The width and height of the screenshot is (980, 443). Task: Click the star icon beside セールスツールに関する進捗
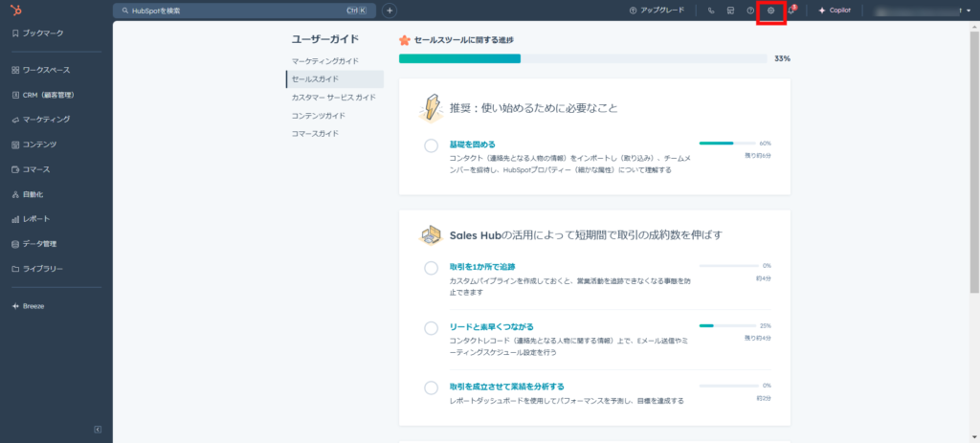point(405,40)
